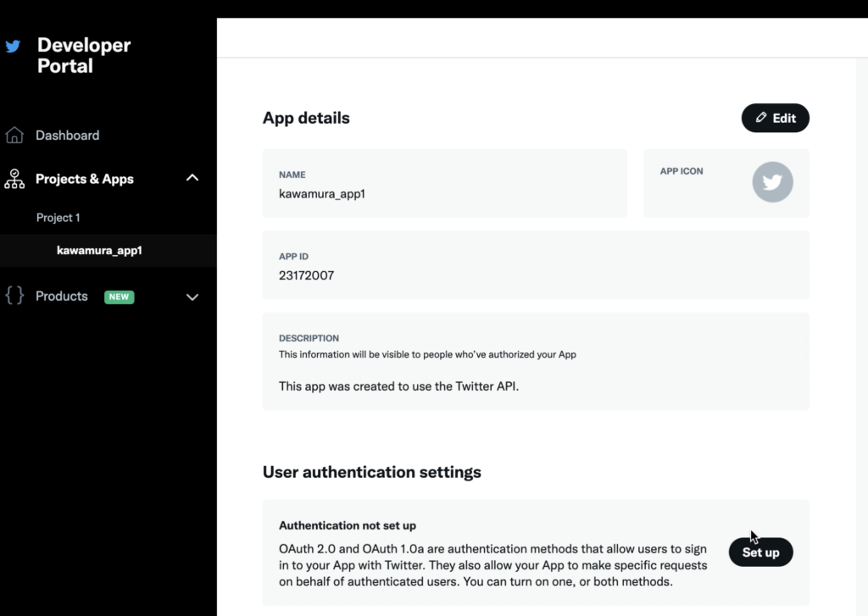Open Project 1 in the sidebar

pos(58,218)
